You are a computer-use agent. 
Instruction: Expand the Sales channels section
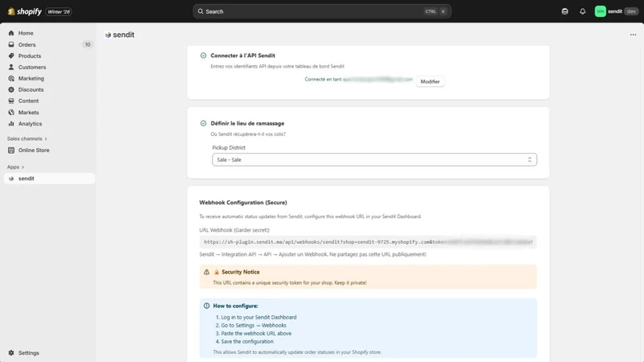click(27, 138)
